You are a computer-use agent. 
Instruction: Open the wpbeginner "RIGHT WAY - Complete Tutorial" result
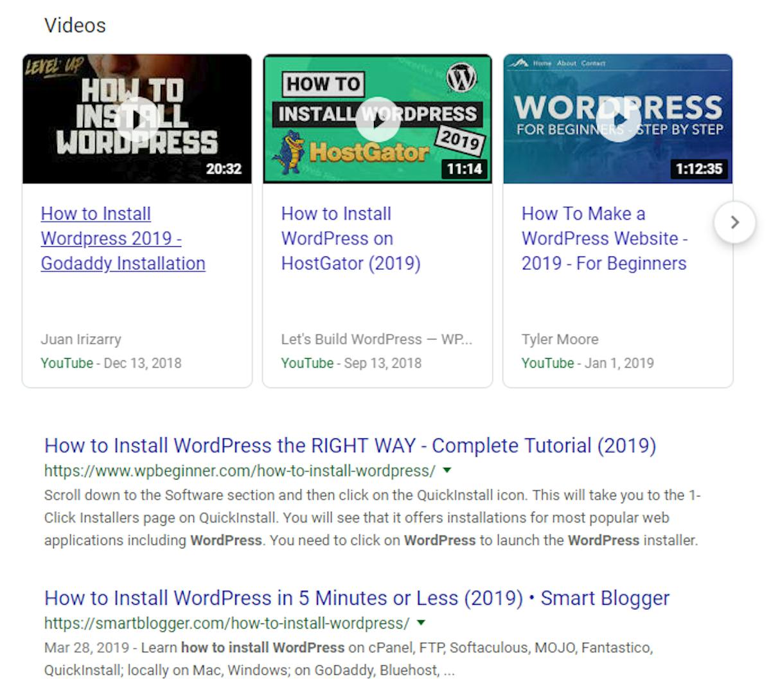(x=350, y=445)
